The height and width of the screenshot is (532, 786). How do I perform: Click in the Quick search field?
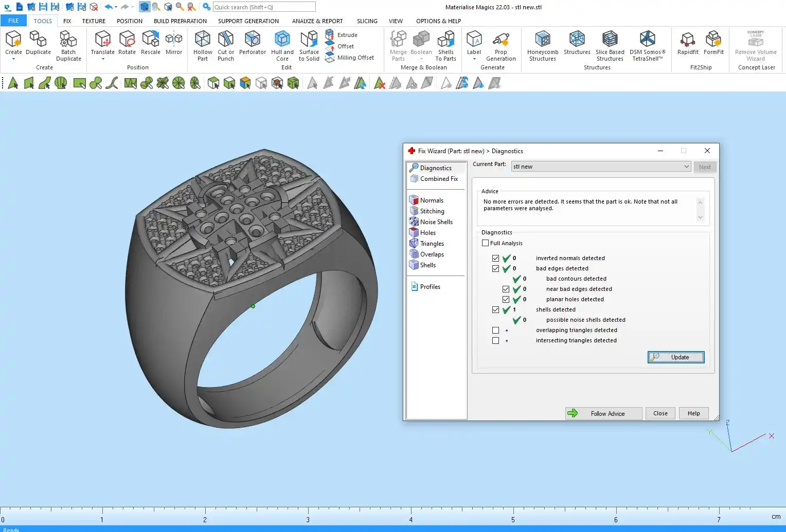264,7
